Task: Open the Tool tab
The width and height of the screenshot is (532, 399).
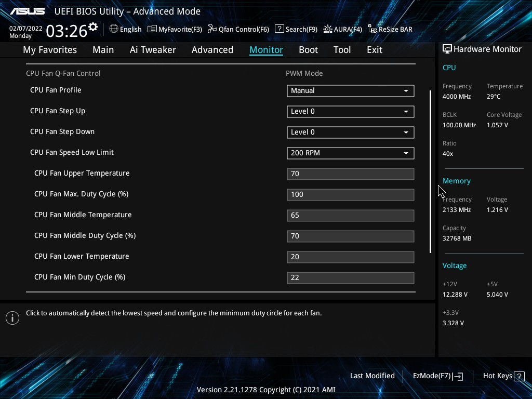Action: (x=342, y=50)
